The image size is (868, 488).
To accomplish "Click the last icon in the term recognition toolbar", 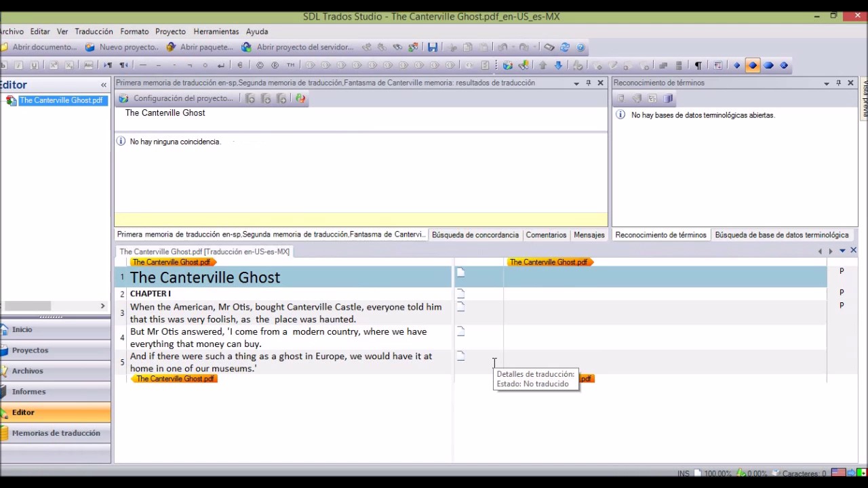I will click(x=668, y=99).
